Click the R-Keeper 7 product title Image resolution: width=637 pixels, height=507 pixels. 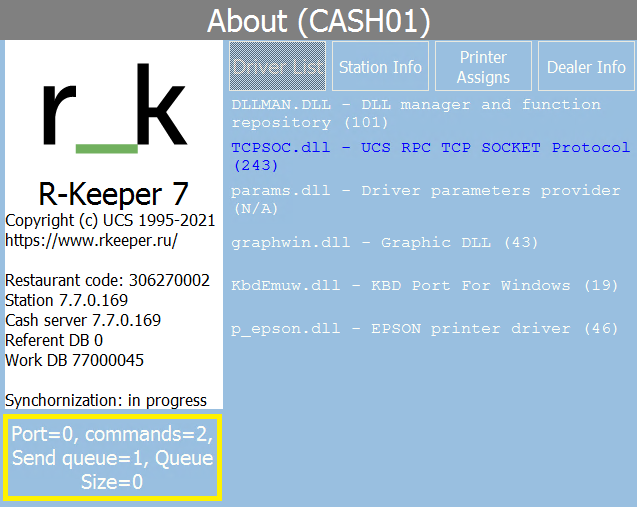tap(113, 194)
